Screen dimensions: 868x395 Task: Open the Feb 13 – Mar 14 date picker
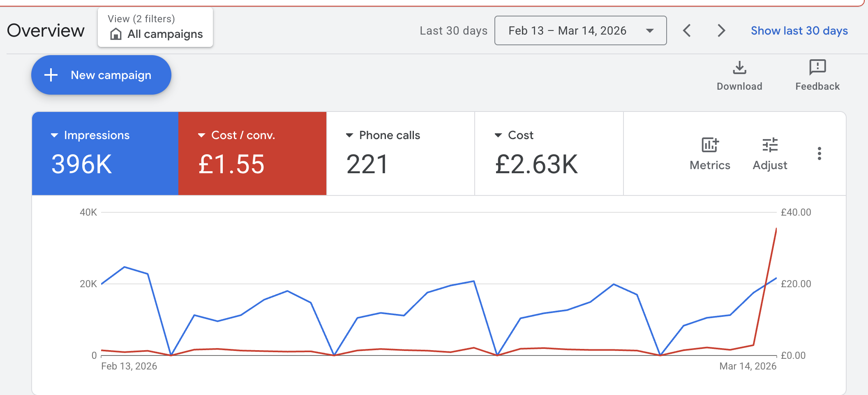click(580, 30)
